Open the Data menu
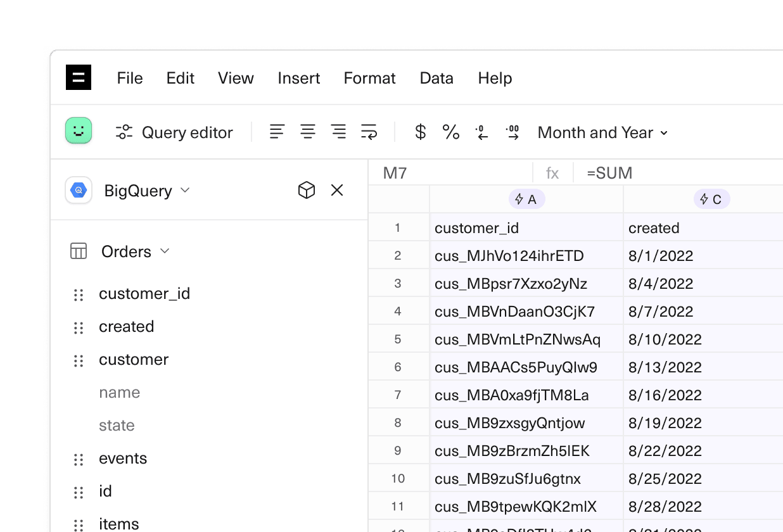783x532 pixels. (436, 78)
